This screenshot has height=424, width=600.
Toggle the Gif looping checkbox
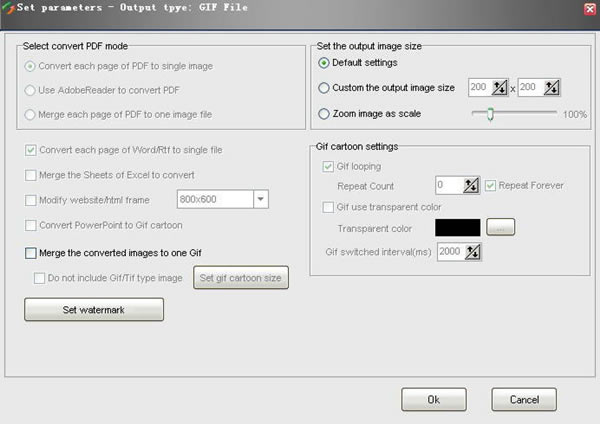(328, 166)
